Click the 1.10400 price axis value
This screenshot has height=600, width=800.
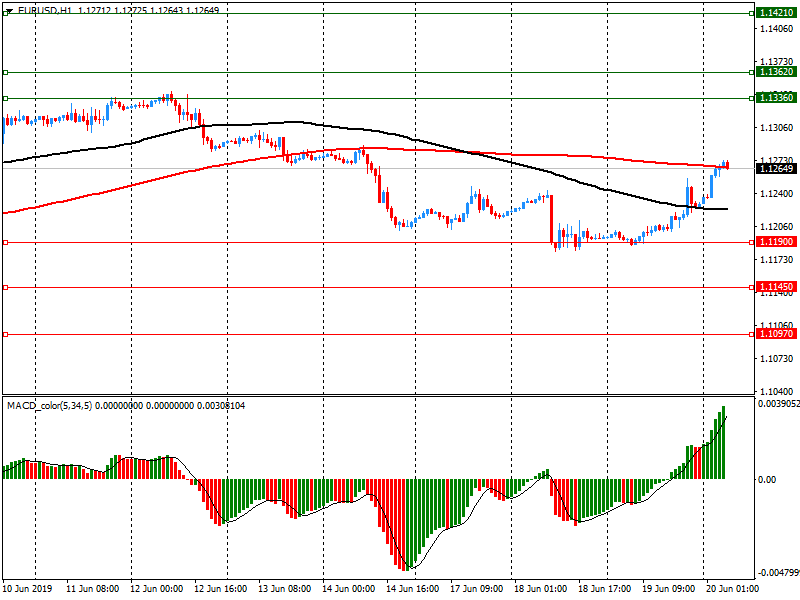point(777,391)
